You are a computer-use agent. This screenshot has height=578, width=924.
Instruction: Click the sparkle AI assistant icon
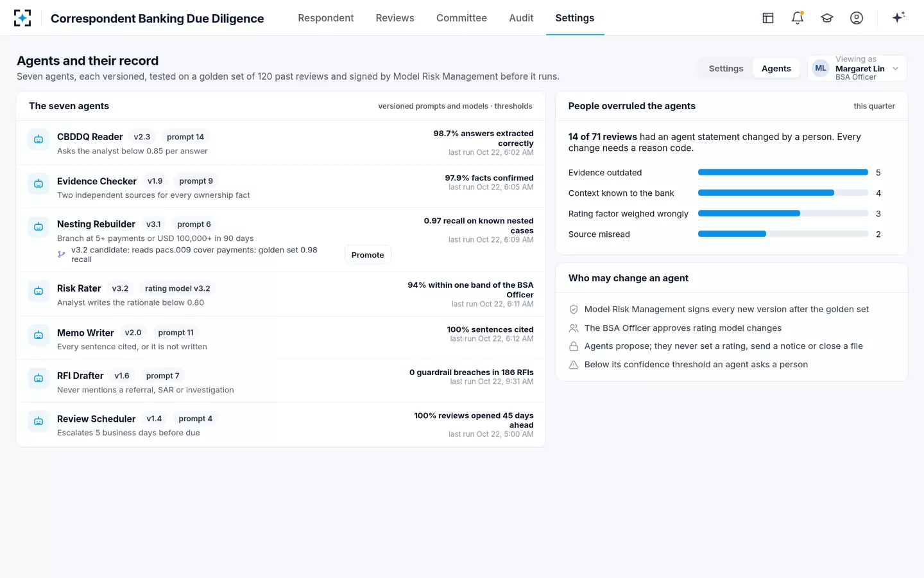(898, 17)
